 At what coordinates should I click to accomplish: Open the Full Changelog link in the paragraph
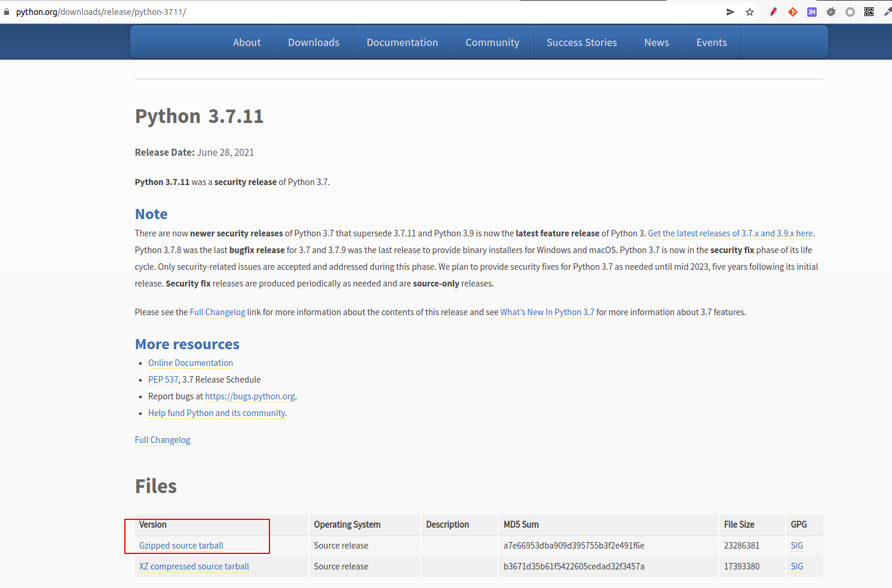217,312
